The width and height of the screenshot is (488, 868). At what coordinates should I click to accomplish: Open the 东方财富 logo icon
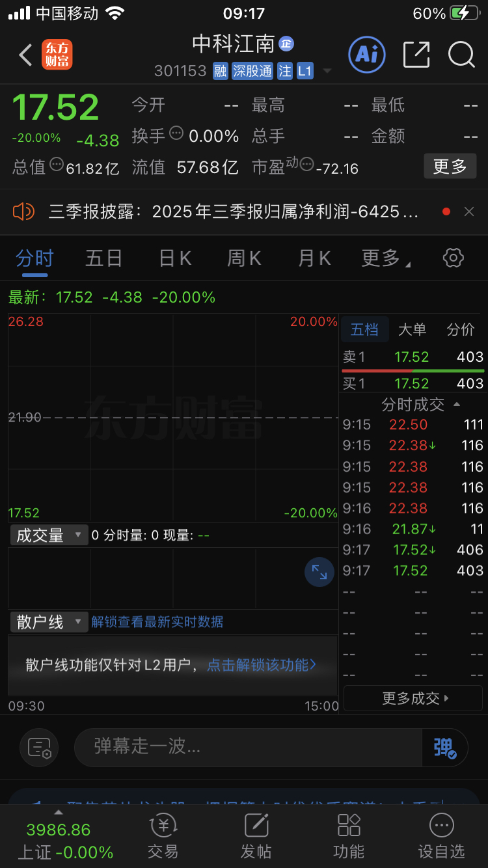coord(57,55)
